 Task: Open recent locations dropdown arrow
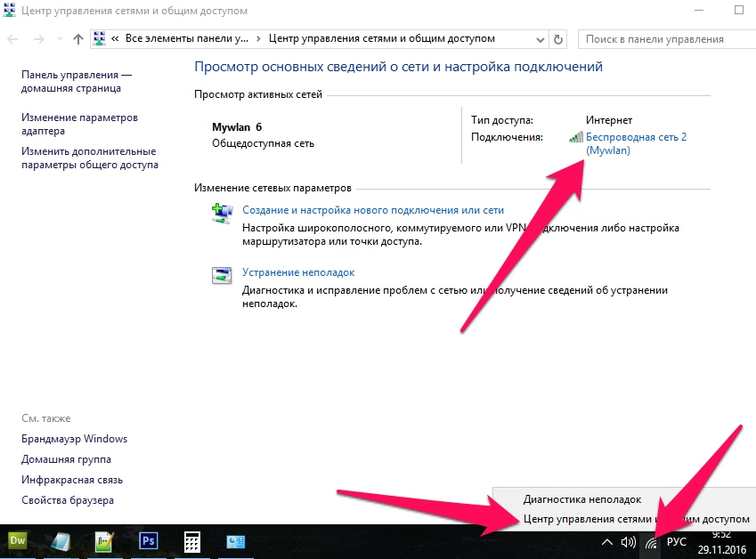[60, 39]
